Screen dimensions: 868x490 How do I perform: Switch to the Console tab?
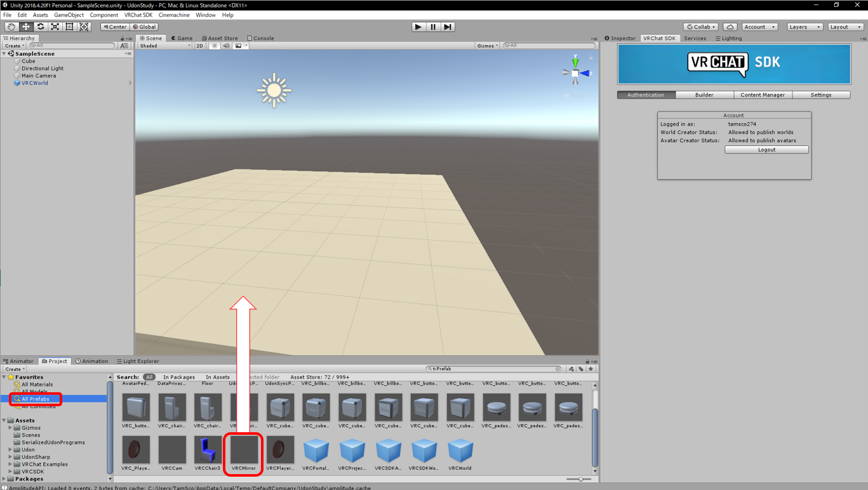pos(260,38)
